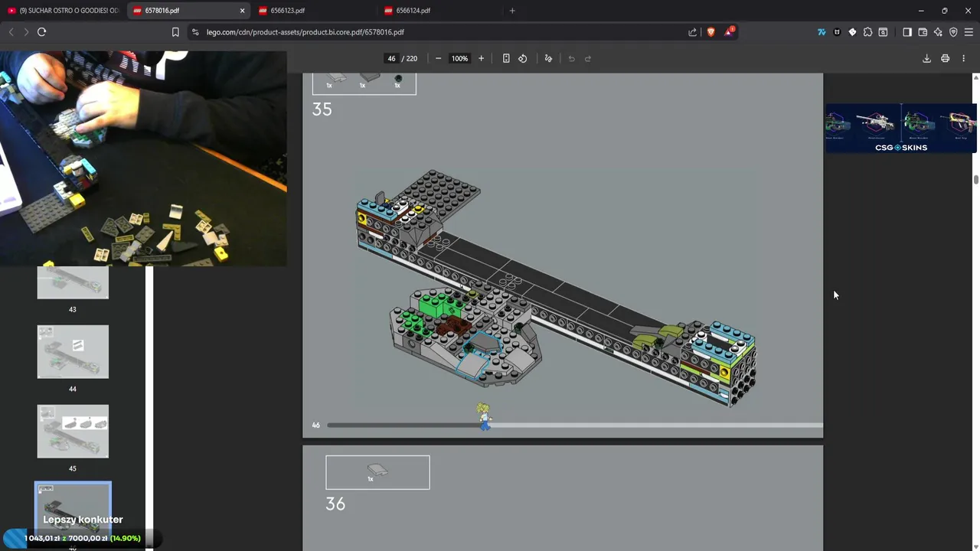Reload the current page
The height and width of the screenshot is (551, 980).
pos(42,32)
